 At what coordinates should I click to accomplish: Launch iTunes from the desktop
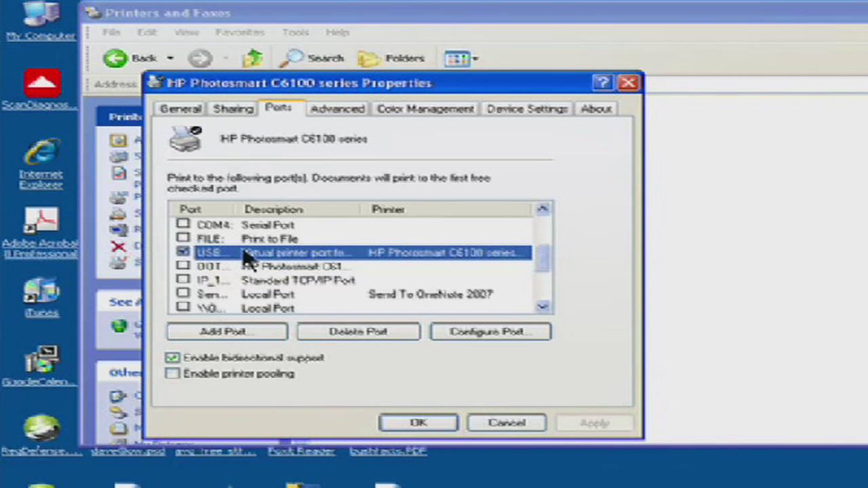pyautogui.click(x=41, y=296)
